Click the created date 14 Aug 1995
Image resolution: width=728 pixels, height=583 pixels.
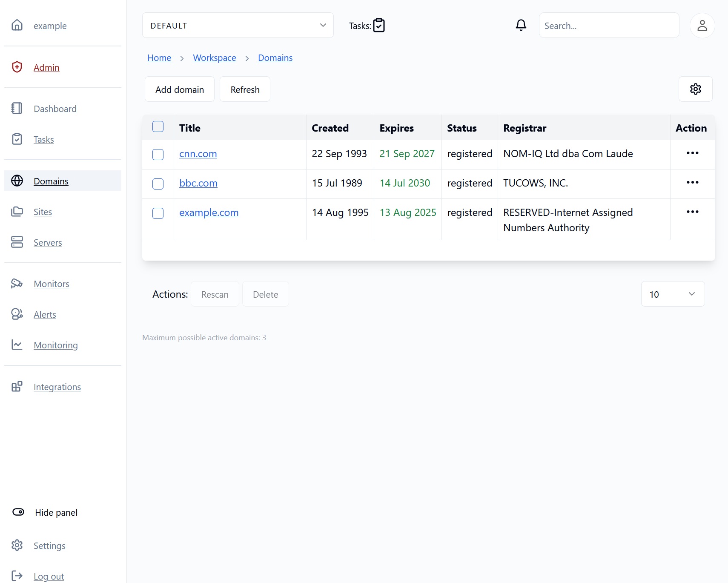coord(340,212)
